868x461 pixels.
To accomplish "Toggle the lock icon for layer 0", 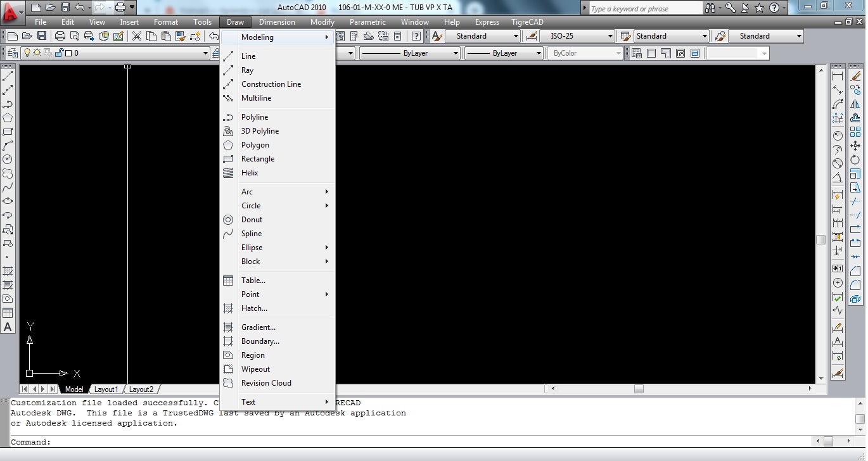I will point(60,53).
